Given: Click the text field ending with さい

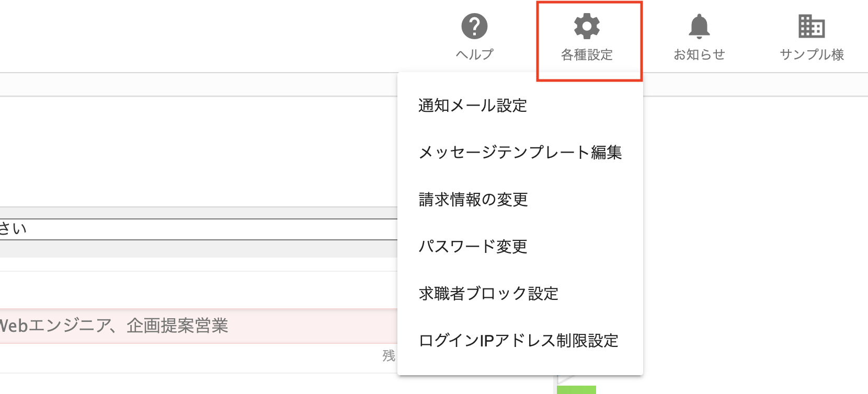Looking at the screenshot, I should point(199,229).
